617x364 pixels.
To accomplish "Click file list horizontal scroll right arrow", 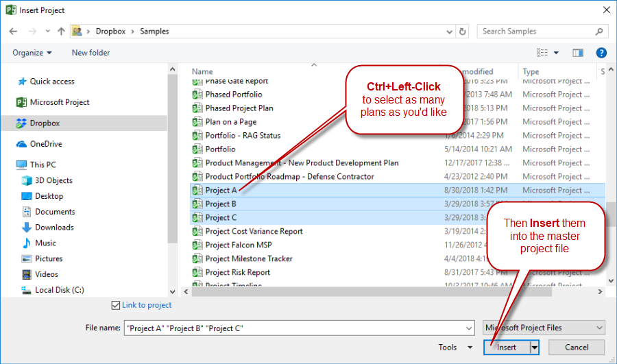I will click(x=600, y=292).
